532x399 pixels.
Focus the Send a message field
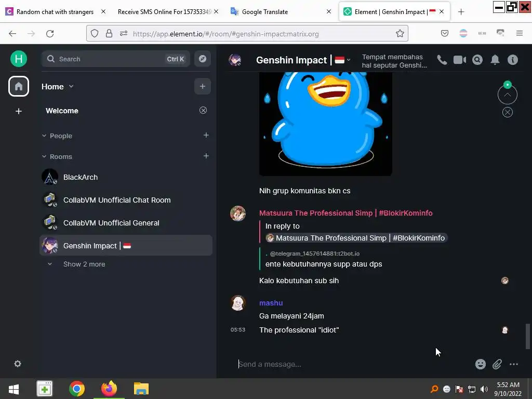353,364
